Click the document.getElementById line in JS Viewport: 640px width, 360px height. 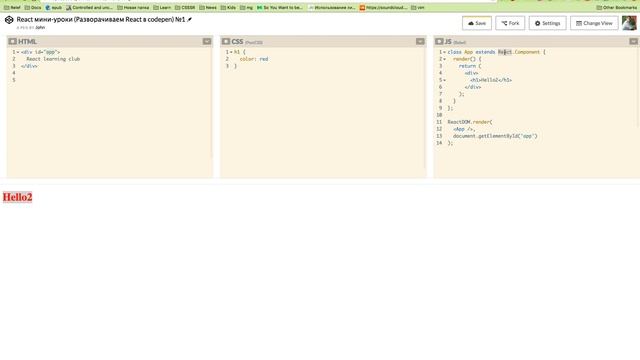[495, 136]
